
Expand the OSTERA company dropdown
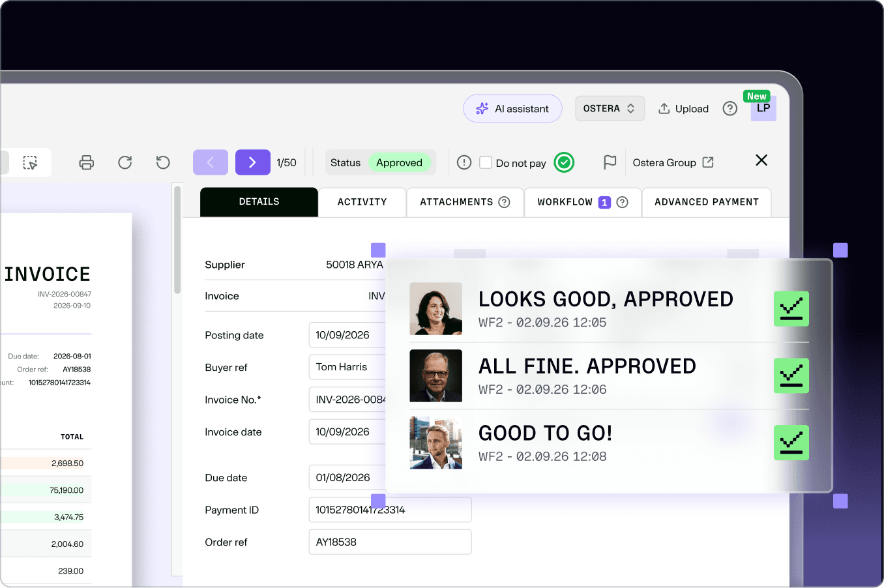click(x=610, y=109)
